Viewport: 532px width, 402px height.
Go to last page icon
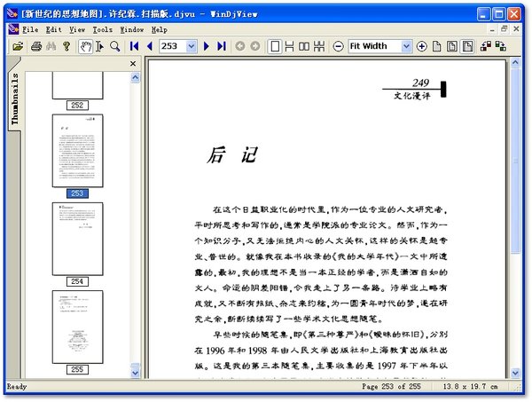click(221, 46)
